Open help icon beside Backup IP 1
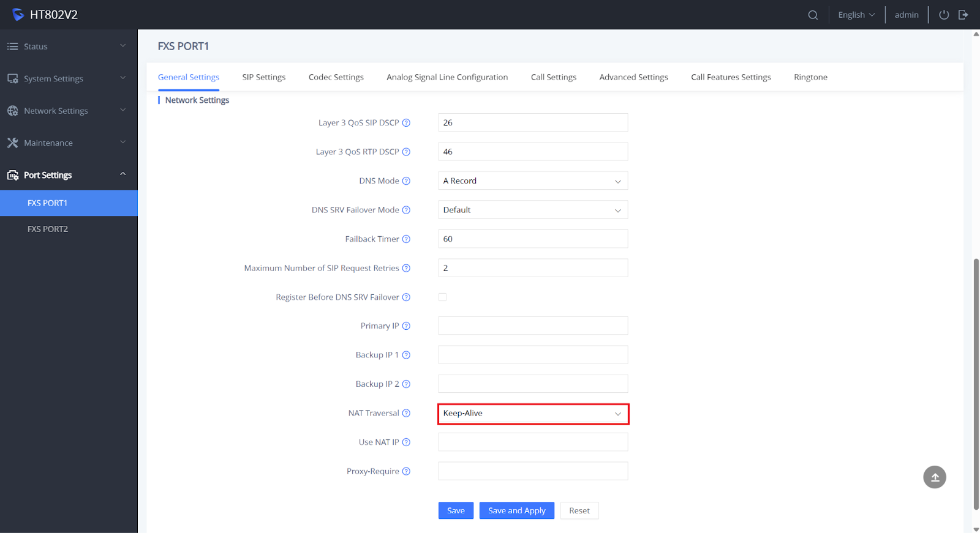 click(x=406, y=355)
